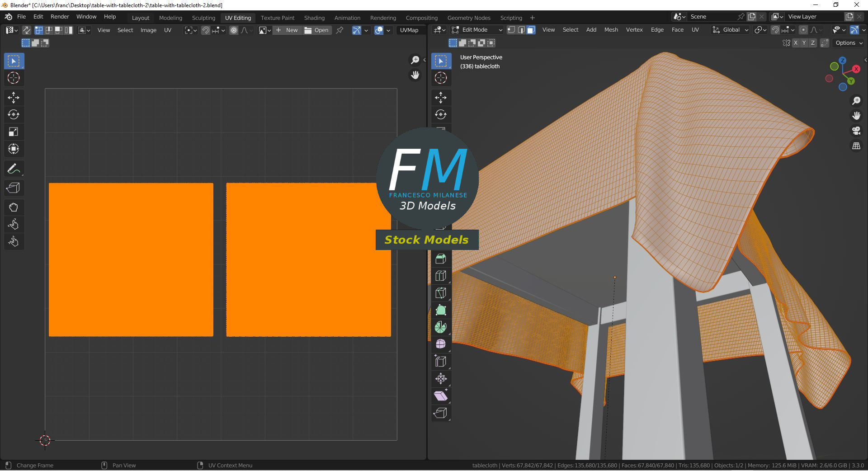Viewport: 868px width, 471px height.
Task: Switch to vertex select mode in 3D viewport
Action: (x=511, y=30)
